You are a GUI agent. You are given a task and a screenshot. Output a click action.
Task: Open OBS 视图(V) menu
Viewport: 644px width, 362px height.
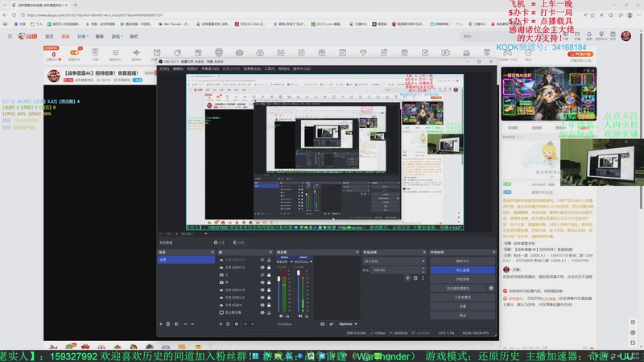(192, 68)
